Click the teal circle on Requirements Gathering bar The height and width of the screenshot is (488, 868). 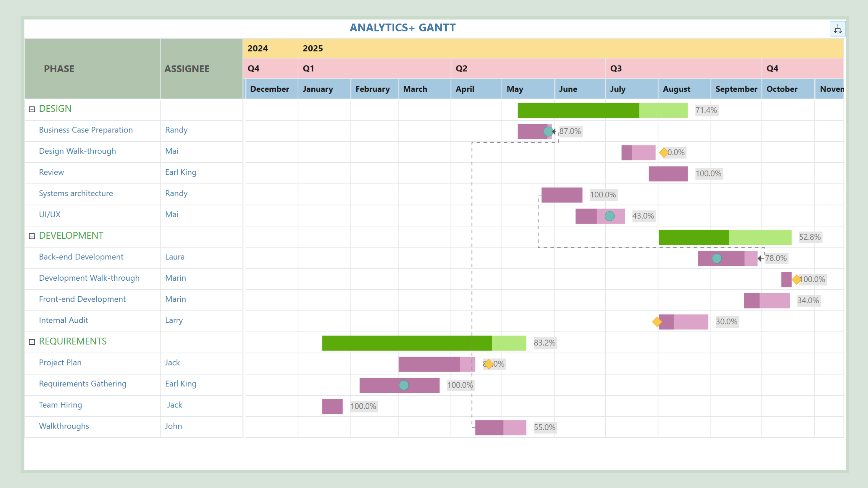click(404, 385)
